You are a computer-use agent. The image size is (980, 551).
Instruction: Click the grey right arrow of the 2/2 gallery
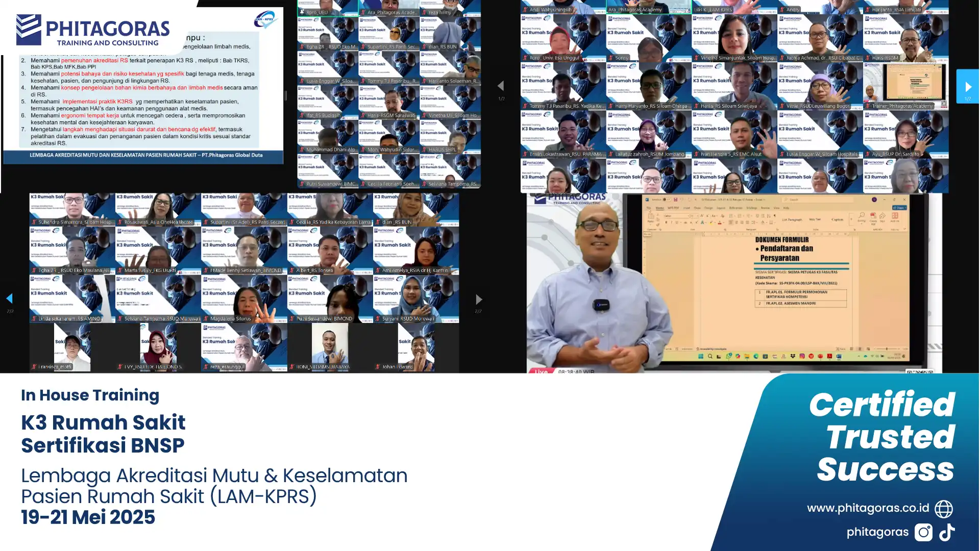click(478, 299)
